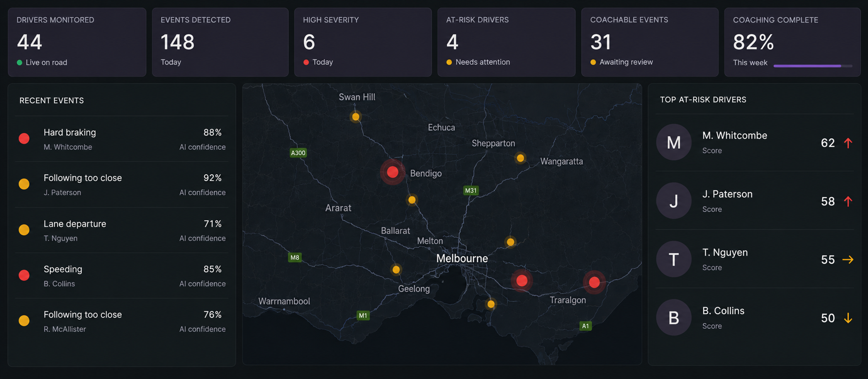Open J. Paterson's Following too close event

point(122,185)
